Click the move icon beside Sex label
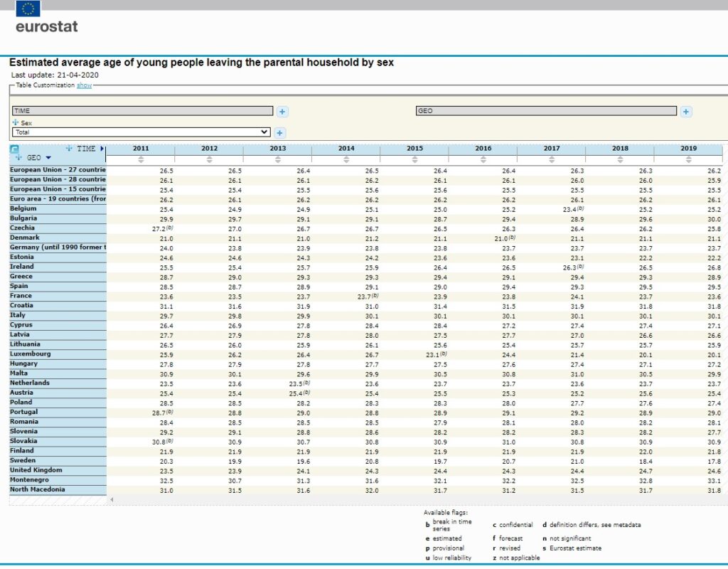The image size is (728, 569). tap(16, 123)
